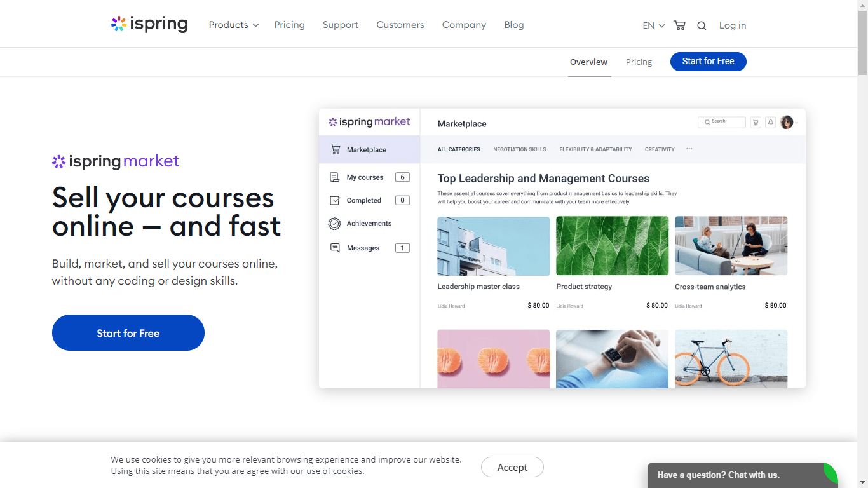Select the Creativity category
The width and height of the screenshot is (868, 488).
pyautogui.click(x=660, y=149)
